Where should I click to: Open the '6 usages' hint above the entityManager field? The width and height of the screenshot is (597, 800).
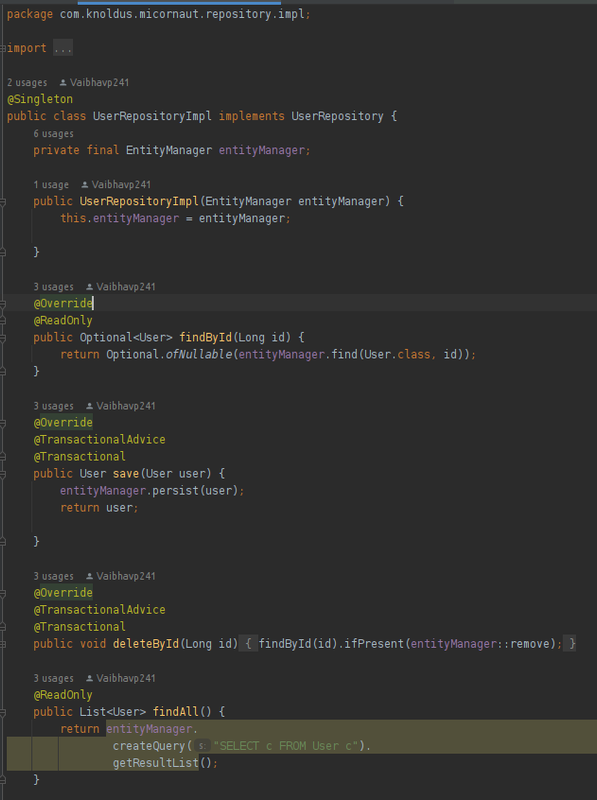click(54, 134)
